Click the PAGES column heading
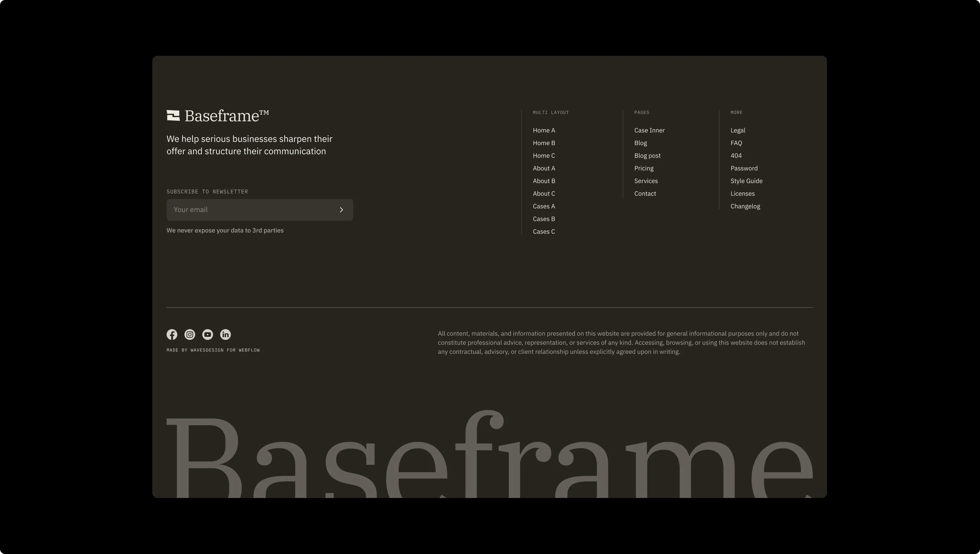Image resolution: width=980 pixels, height=554 pixels. coord(642,112)
